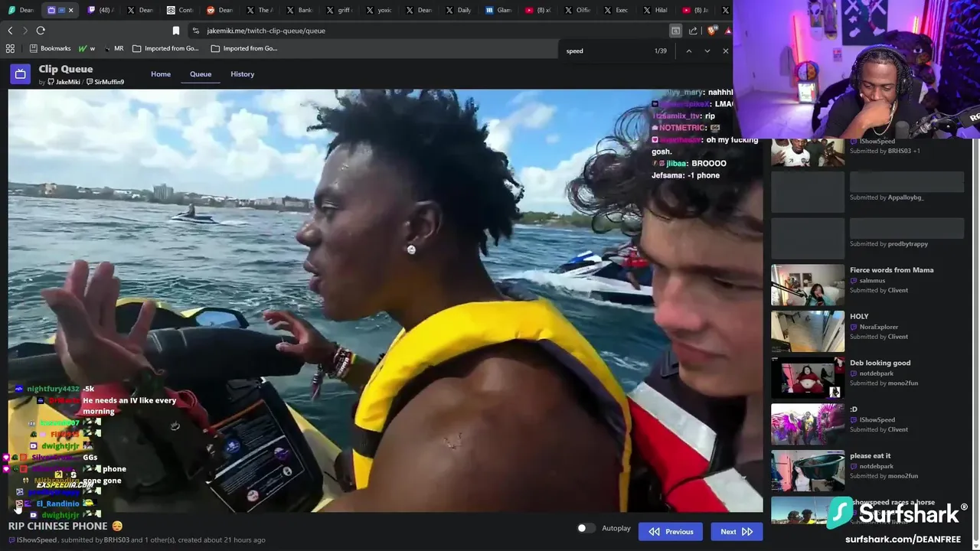Open the site settings icon in address bar
This screenshot has width=980, height=551.
coord(196,31)
